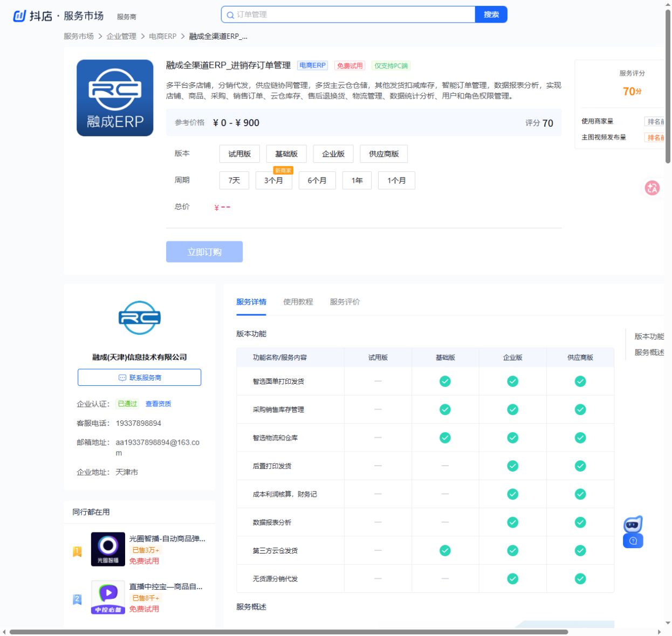Click 使用商家量 ranking row
Viewport: 672px width, 636px height.
(x=623, y=121)
